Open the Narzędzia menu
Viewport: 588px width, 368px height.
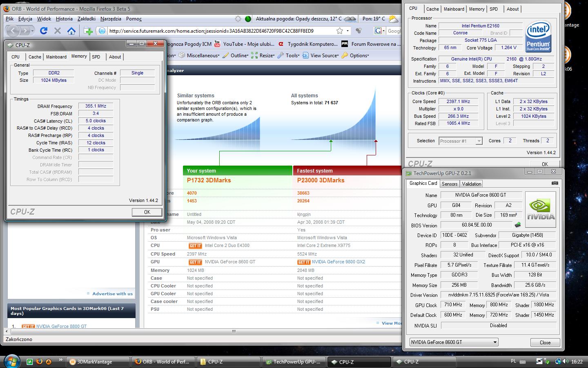click(x=111, y=19)
